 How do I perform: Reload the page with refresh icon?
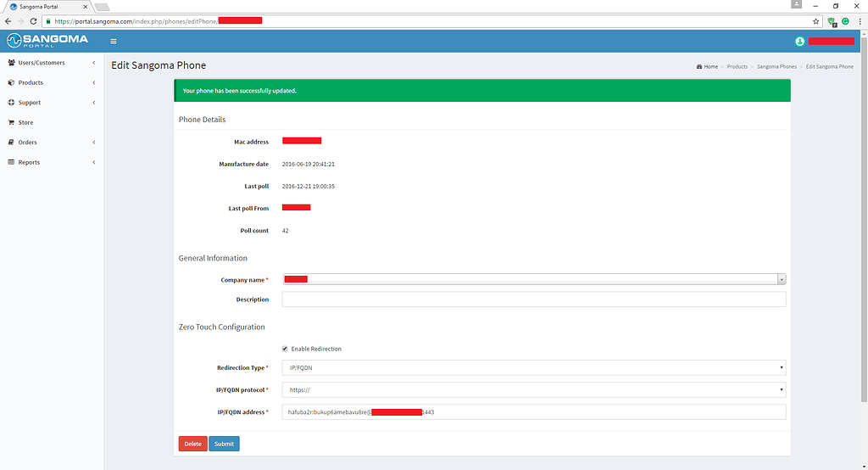33,21
